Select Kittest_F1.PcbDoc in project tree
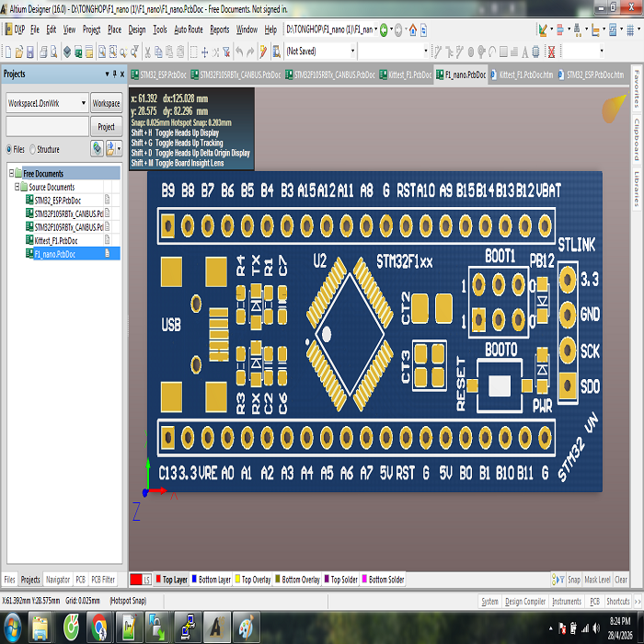This screenshot has width=644, height=644. [56, 241]
